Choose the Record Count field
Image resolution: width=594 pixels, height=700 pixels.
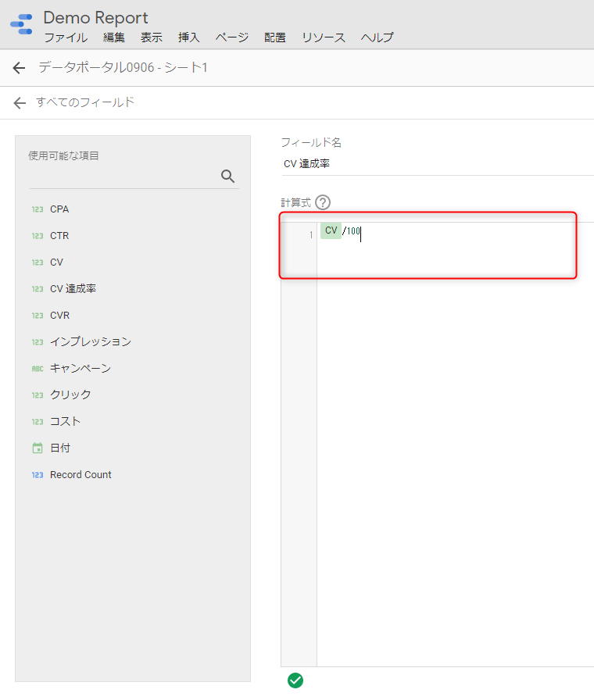click(81, 474)
